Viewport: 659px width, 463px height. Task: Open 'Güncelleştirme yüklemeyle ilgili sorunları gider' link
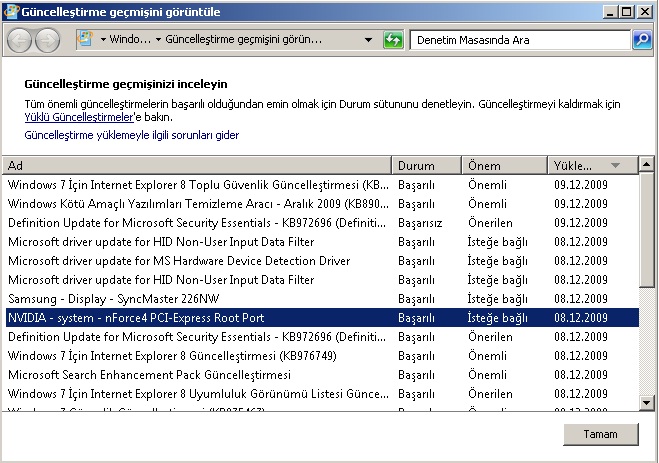(x=131, y=135)
